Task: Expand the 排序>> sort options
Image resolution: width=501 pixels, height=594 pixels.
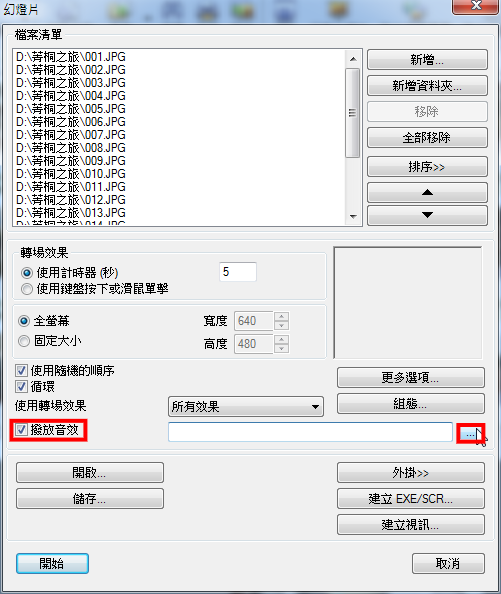Action: click(427, 167)
